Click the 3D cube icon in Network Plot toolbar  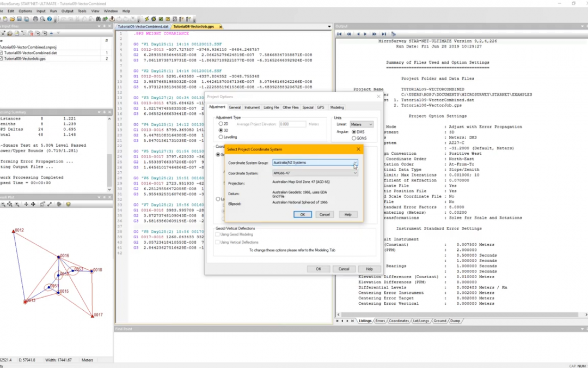[68, 204]
